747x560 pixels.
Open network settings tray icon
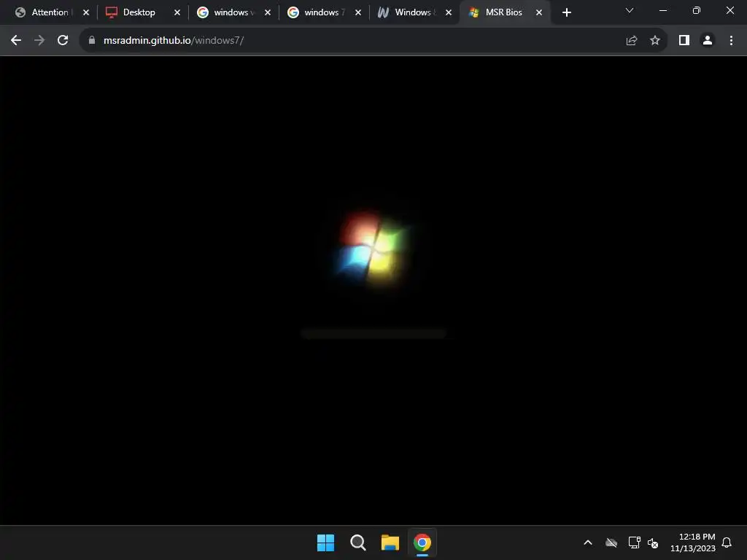634,542
